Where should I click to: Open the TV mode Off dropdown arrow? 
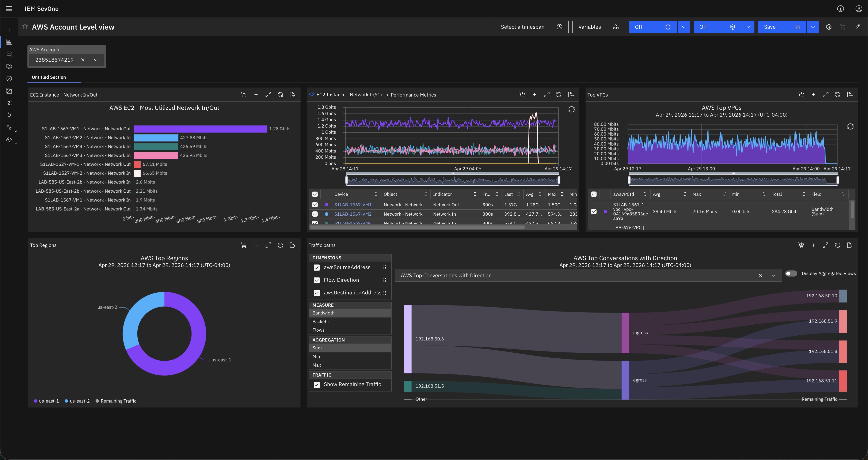coord(748,27)
